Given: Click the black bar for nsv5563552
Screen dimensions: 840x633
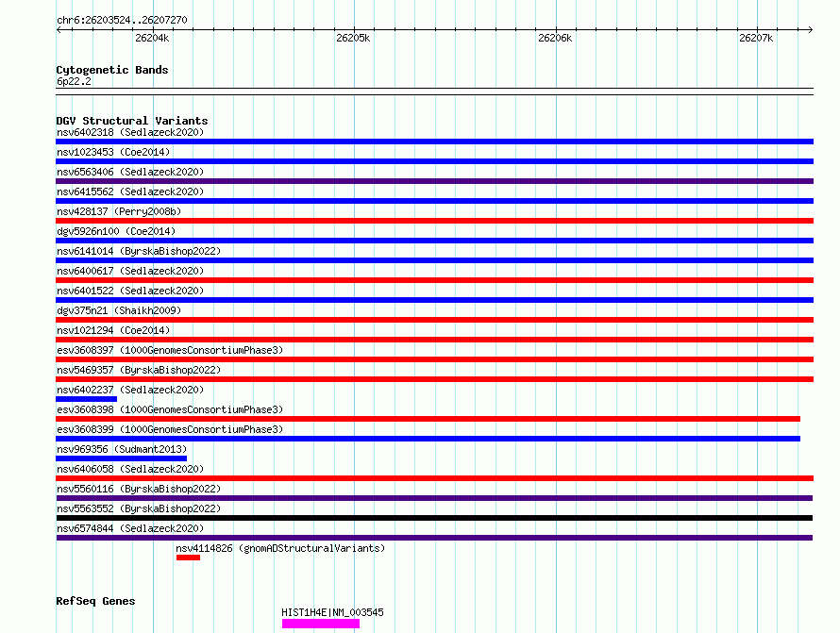Looking at the screenshot, I should click(434, 518).
